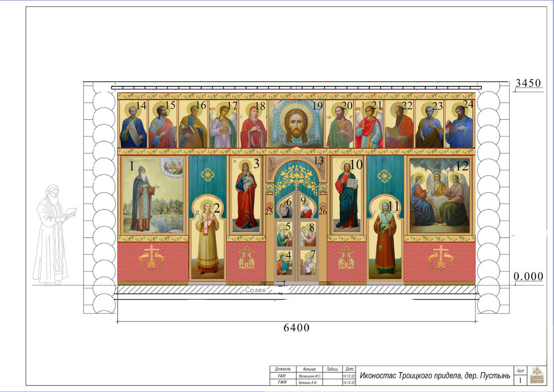Select the apostle icon numbered 22

coord(399,124)
